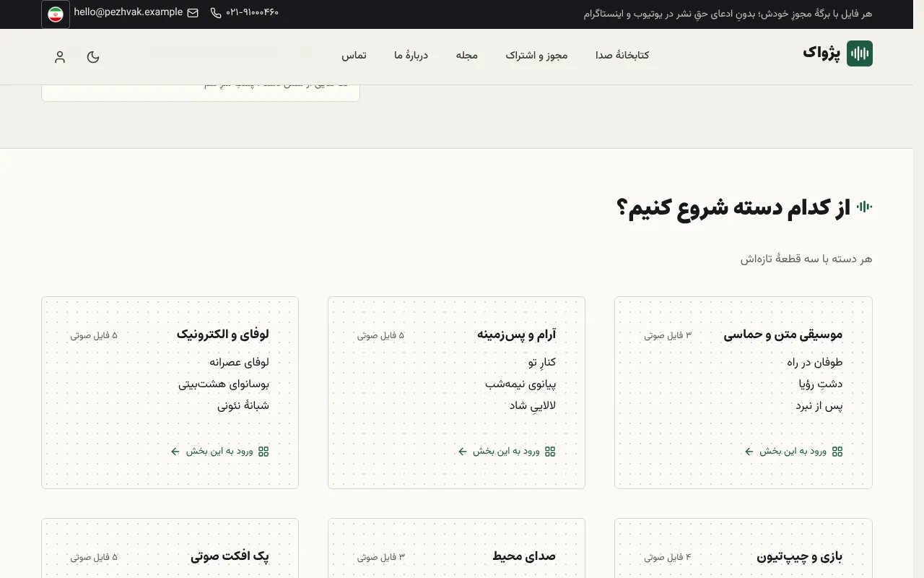Image resolution: width=924 pixels, height=578 pixels.
Task: Click the envelope email icon in top bar
Action: (193, 13)
